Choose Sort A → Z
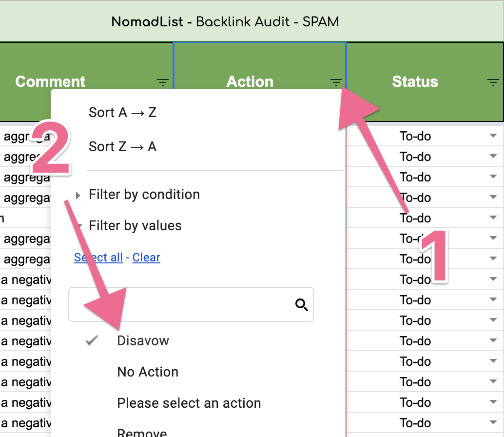The width and height of the screenshot is (504, 437). pyautogui.click(x=122, y=113)
